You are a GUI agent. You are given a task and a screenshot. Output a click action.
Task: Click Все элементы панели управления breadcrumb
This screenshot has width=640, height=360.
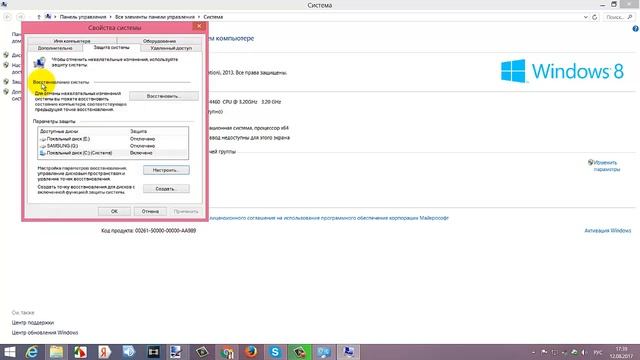coord(155,17)
